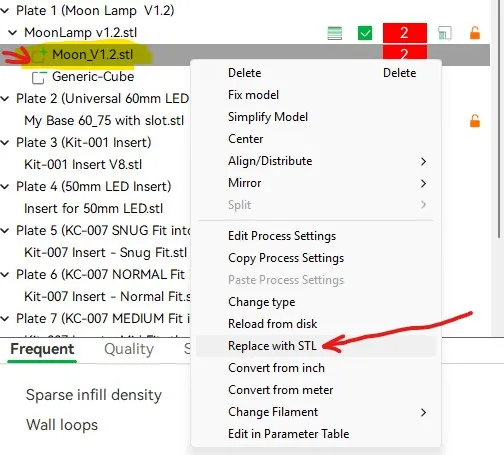Select the Generic-Cube modifier item
Viewport: 504px width, 455px height.
coord(93,77)
